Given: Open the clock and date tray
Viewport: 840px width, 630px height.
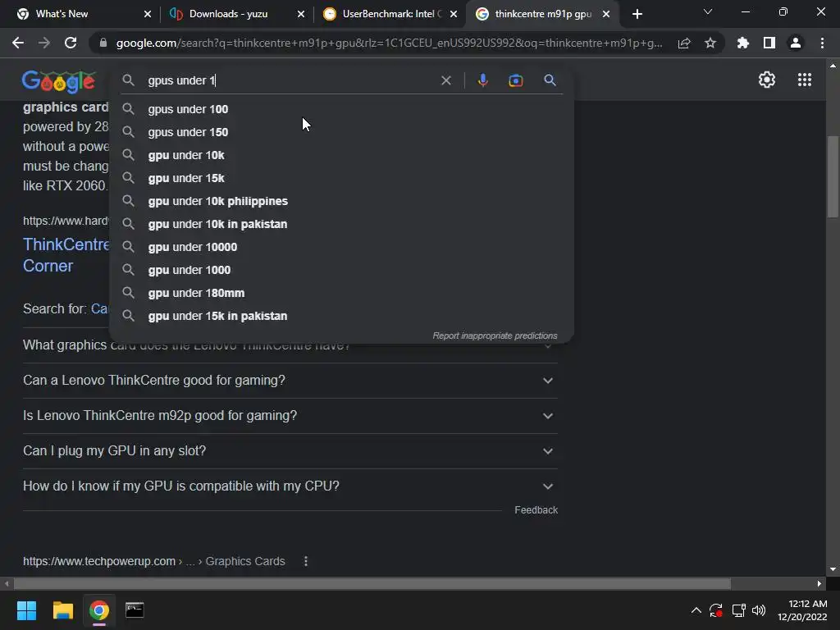Looking at the screenshot, I should tap(802, 610).
